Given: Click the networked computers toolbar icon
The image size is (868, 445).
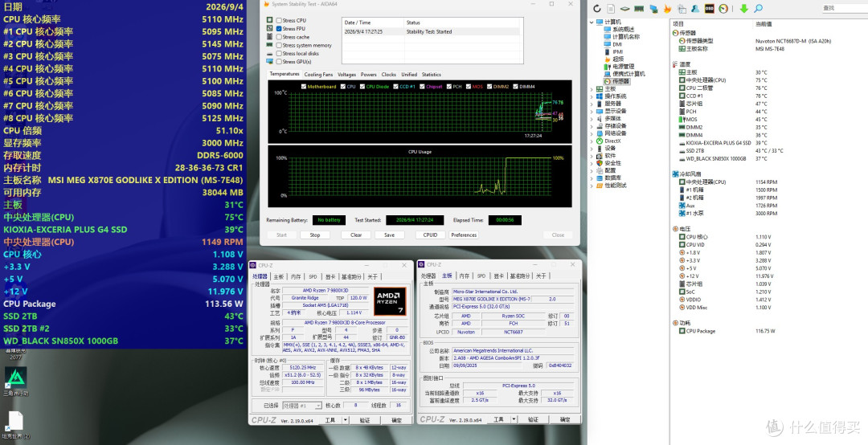Looking at the screenshot, I should click(653, 8).
